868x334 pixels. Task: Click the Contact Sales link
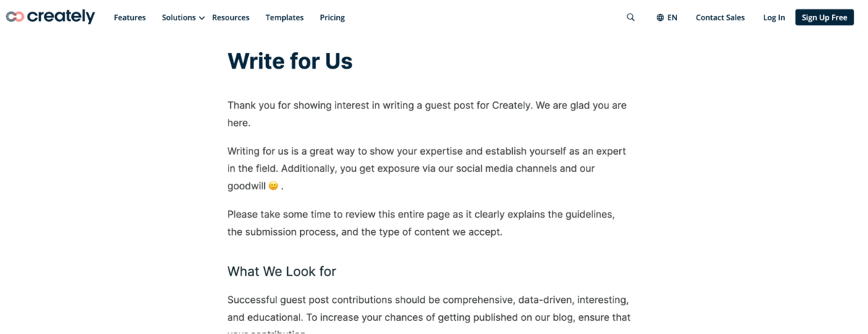[720, 17]
